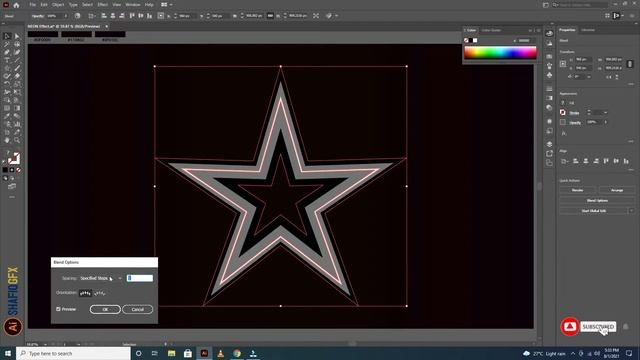Expand more Align options ellipsis
The image size is (640, 360).
coord(631,170)
